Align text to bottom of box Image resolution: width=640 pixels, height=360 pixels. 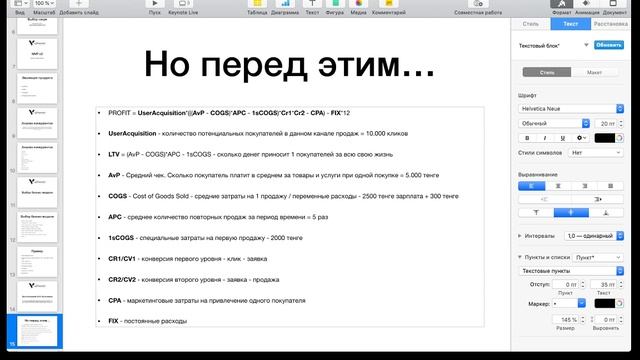point(606,213)
